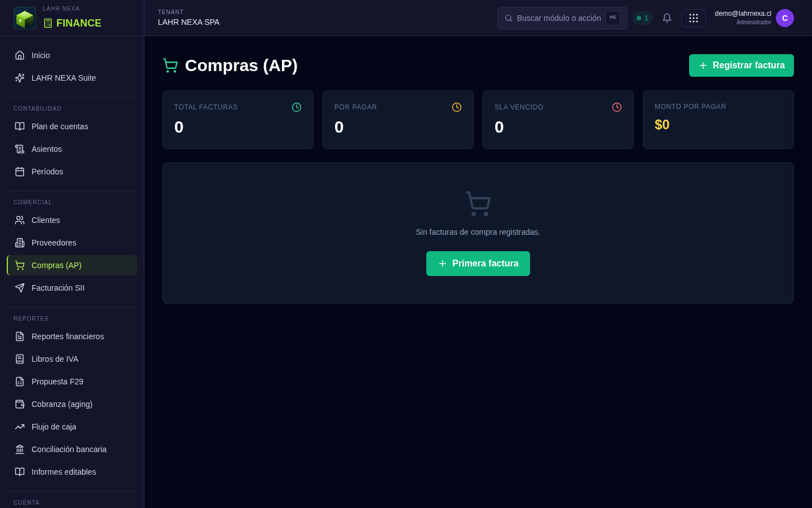Click the Monto por Pagar $0 value
Screen dimensions: 812x508
(662, 125)
